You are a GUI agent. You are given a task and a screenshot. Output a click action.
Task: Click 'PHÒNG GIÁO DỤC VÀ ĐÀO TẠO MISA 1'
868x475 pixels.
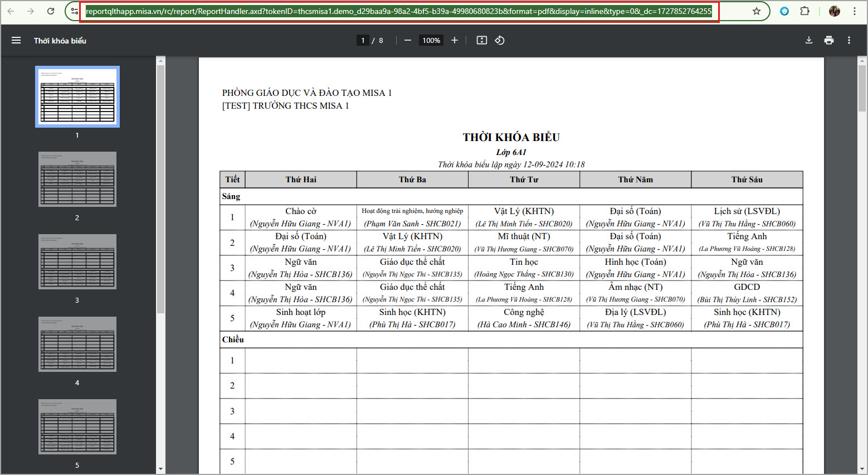[x=307, y=93]
